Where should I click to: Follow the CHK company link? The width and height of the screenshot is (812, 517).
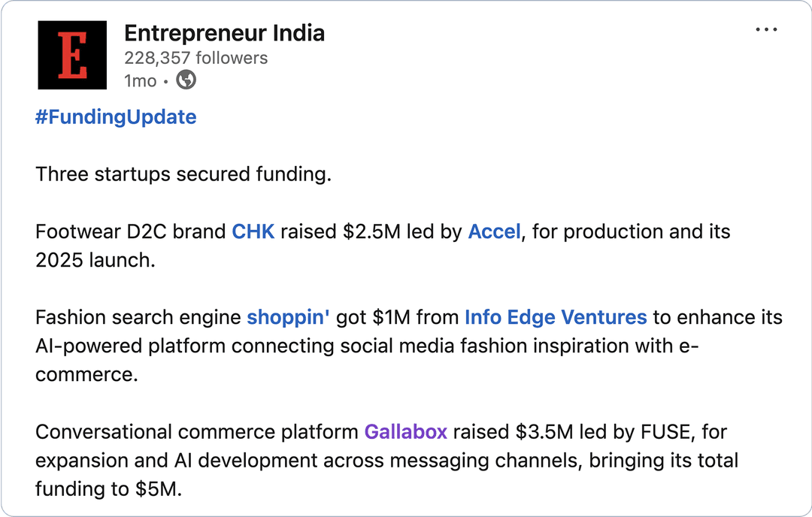(253, 231)
